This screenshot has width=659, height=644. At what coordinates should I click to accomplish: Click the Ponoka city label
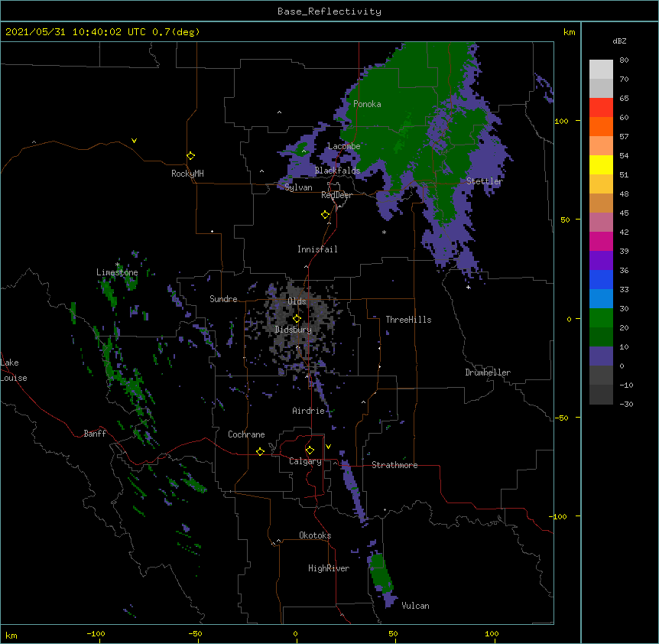point(367,104)
